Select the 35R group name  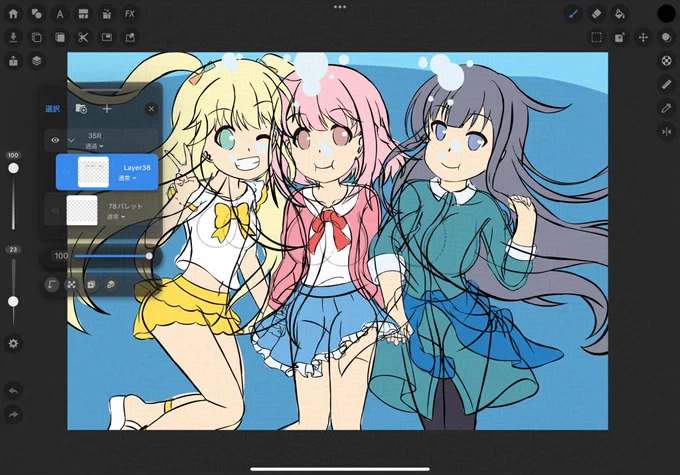[95, 136]
